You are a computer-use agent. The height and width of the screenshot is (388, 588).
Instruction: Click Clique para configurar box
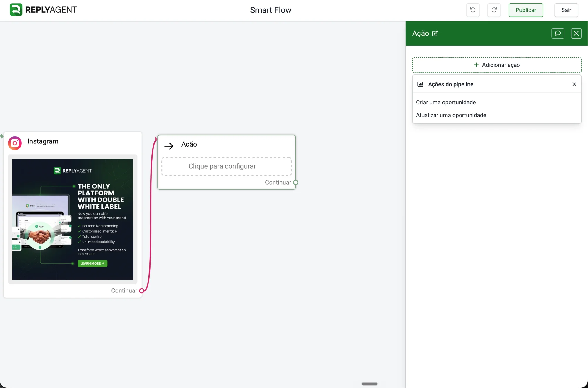coord(226,166)
